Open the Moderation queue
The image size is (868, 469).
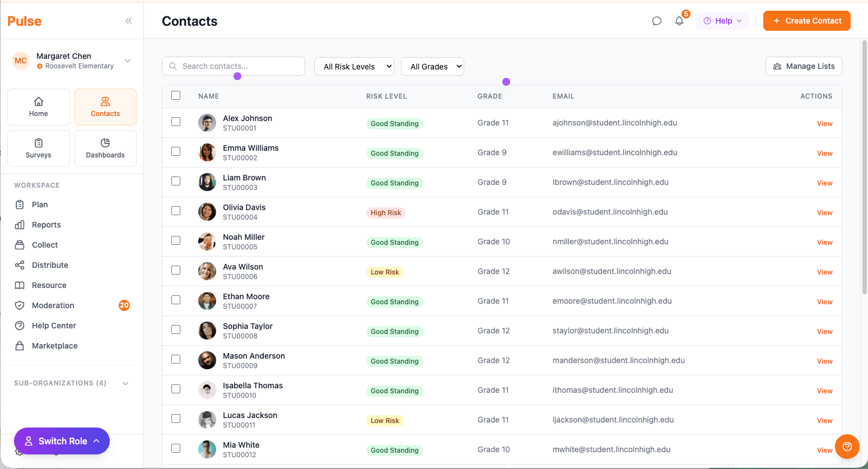pyautogui.click(x=52, y=305)
